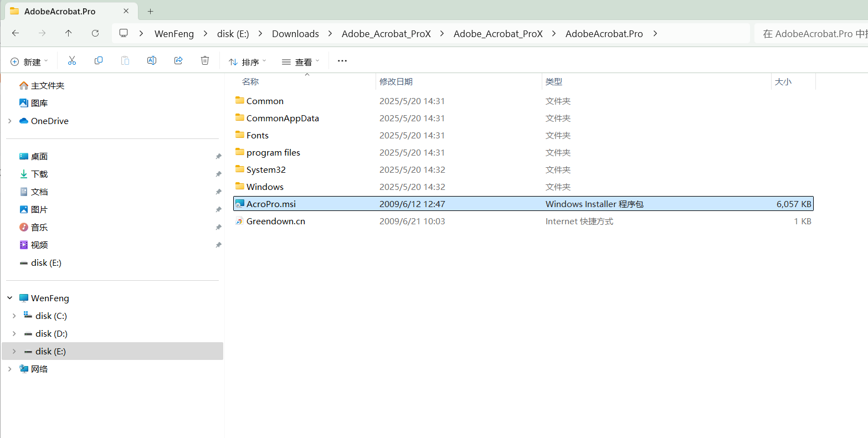Screen dimensions: 868x438
Task: Unpin 视频 using its pin icon
Action: click(x=218, y=245)
